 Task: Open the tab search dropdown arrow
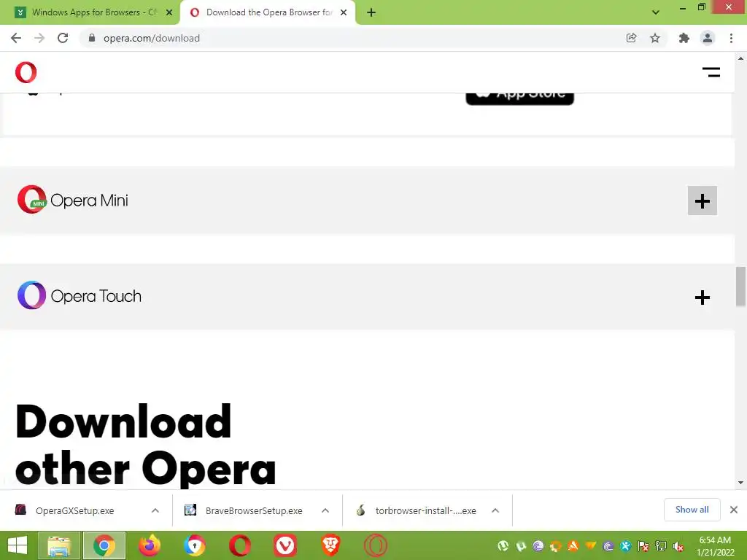point(656,12)
